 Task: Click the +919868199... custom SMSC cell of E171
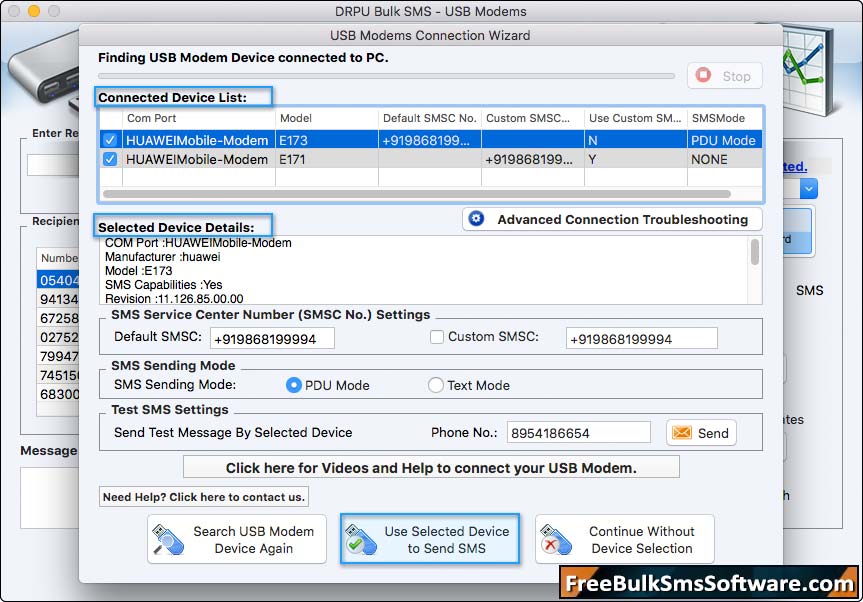[533, 160]
